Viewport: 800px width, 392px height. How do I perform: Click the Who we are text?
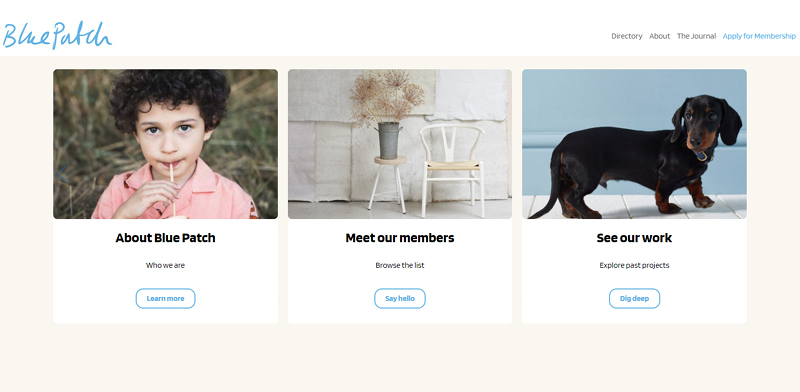pyautogui.click(x=165, y=265)
